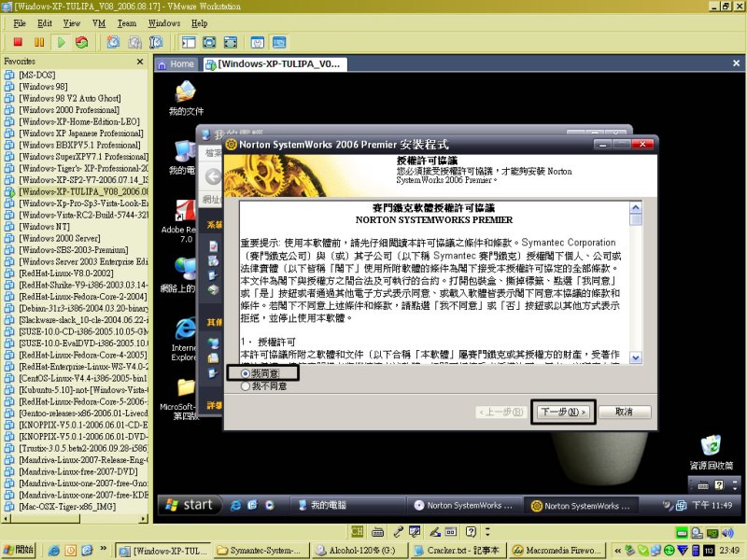The image size is (747, 560).
Task: Click the license text scroll up arrow
Action: click(636, 208)
